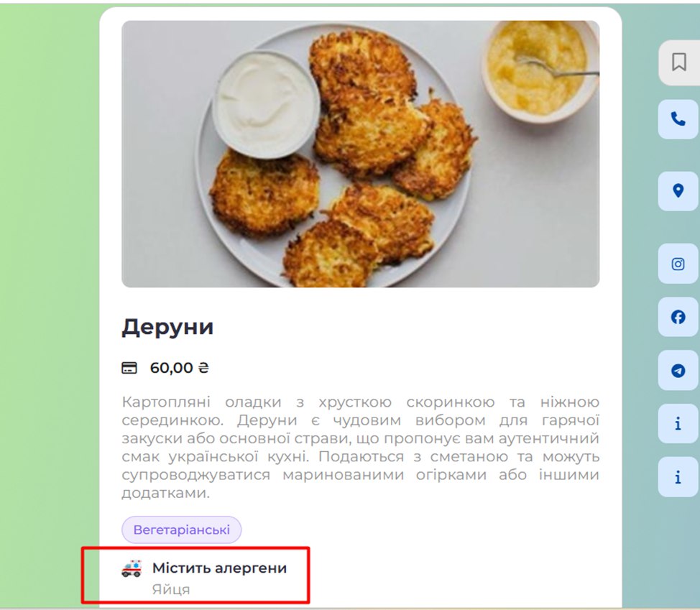Select the Вегетаріанські tag
The width and height of the screenshot is (700, 610).
click(181, 530)
